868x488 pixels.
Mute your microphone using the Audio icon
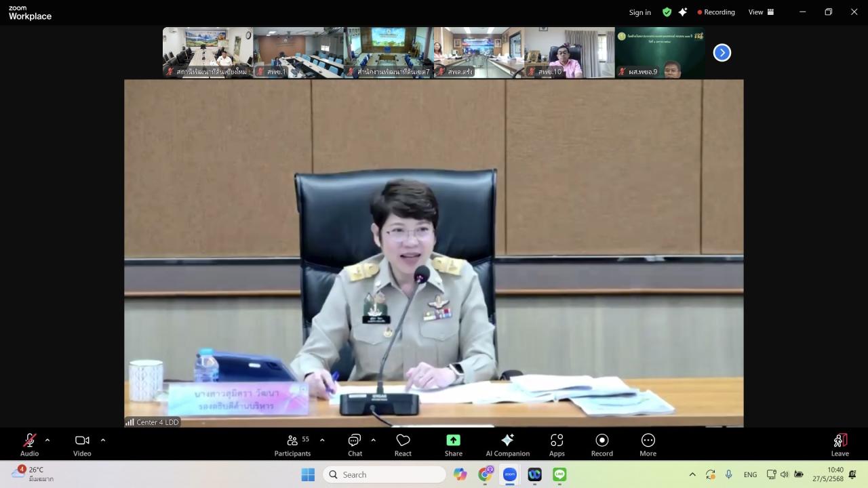click(x=29, y=441)
